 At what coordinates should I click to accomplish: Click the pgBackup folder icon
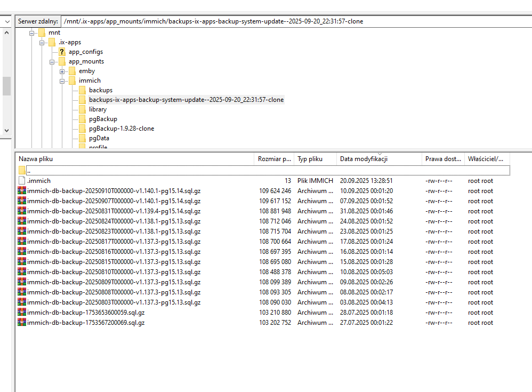(x=83, y=119)
